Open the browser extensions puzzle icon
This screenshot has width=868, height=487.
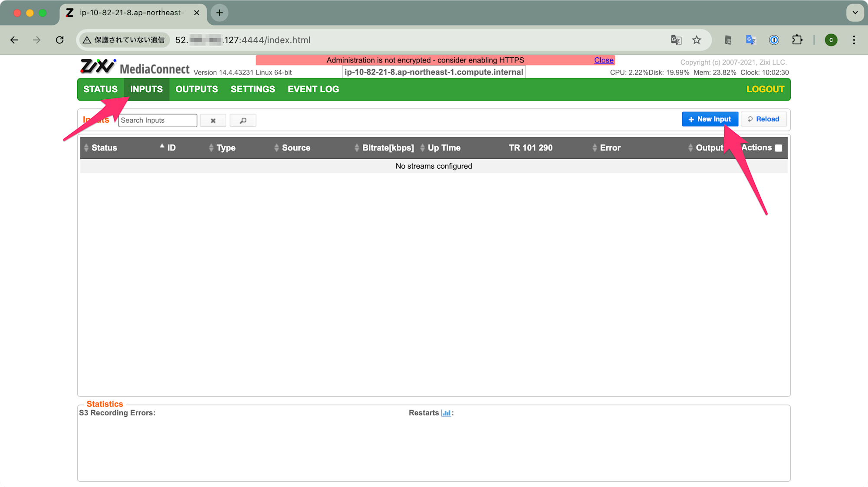point(797,40)
